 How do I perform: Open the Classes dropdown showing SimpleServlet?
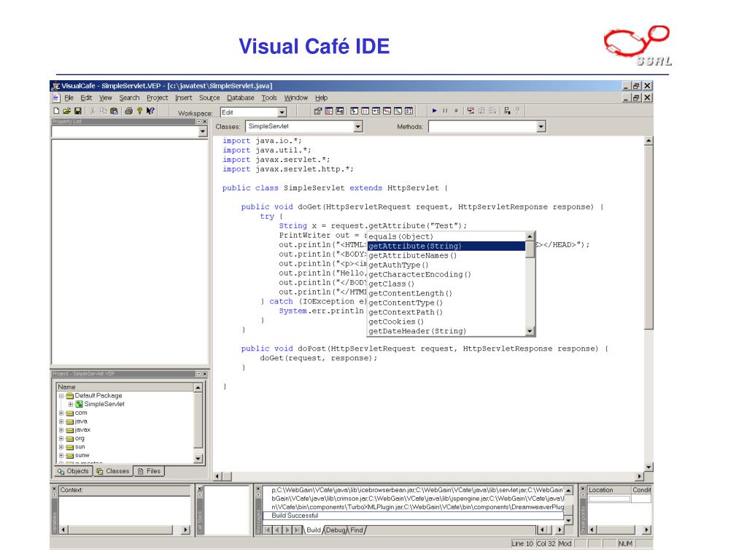[358, 127]
